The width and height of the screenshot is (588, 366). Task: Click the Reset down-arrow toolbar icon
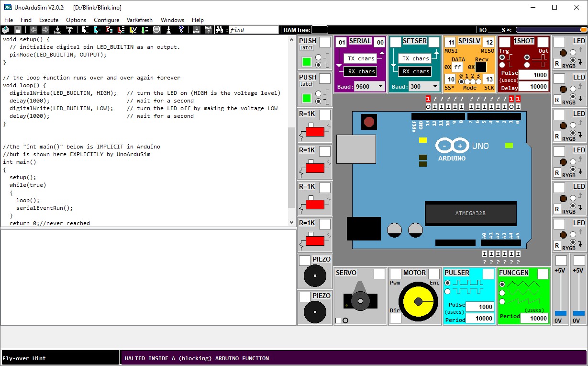point(169,30)
